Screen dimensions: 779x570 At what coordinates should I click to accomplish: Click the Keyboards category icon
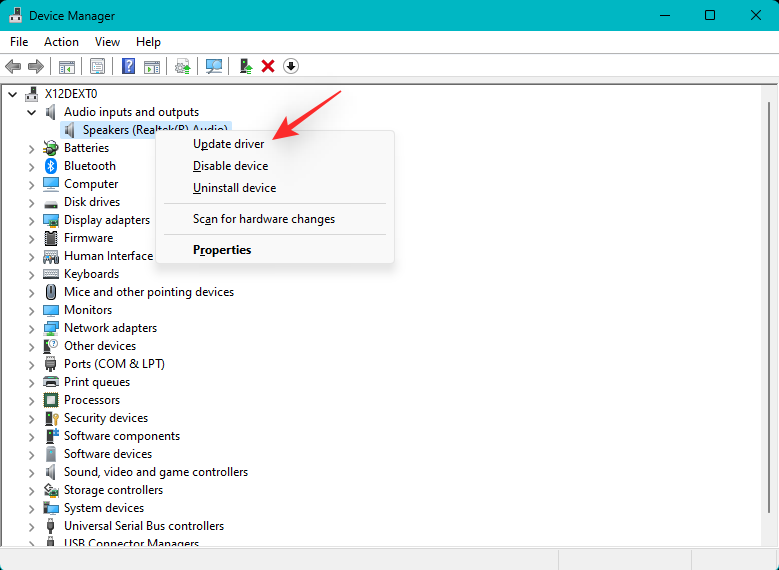[51, 274]
